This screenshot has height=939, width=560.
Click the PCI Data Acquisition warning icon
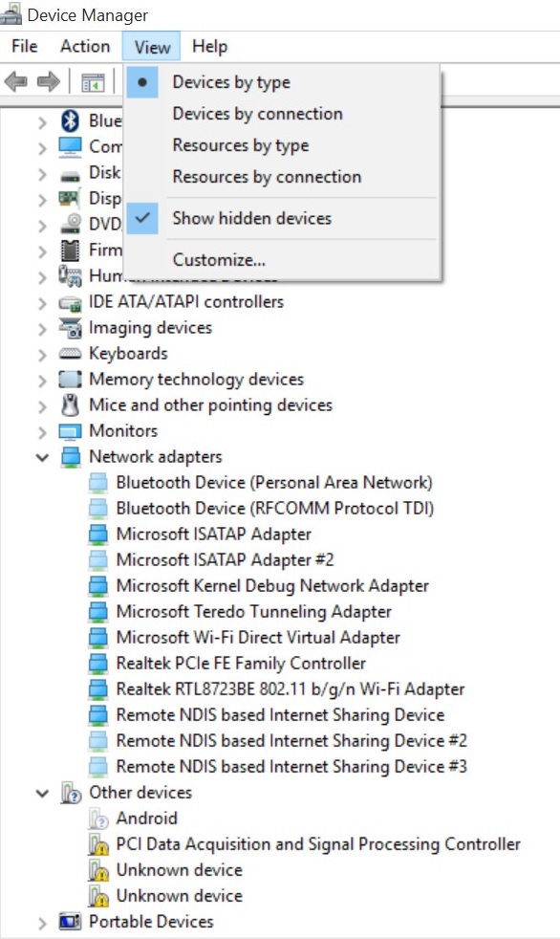click(98, 843)
